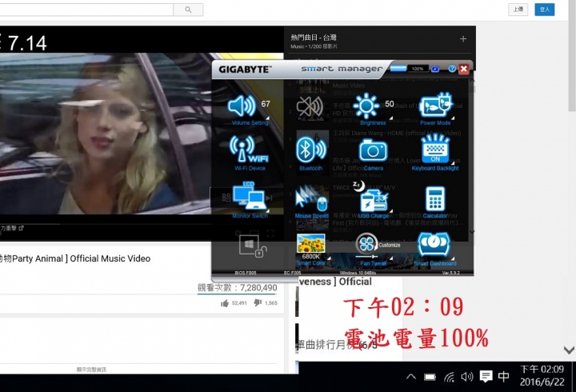
Task: Expand the Monitor Switch corner arrow
Action: point(267,210)
